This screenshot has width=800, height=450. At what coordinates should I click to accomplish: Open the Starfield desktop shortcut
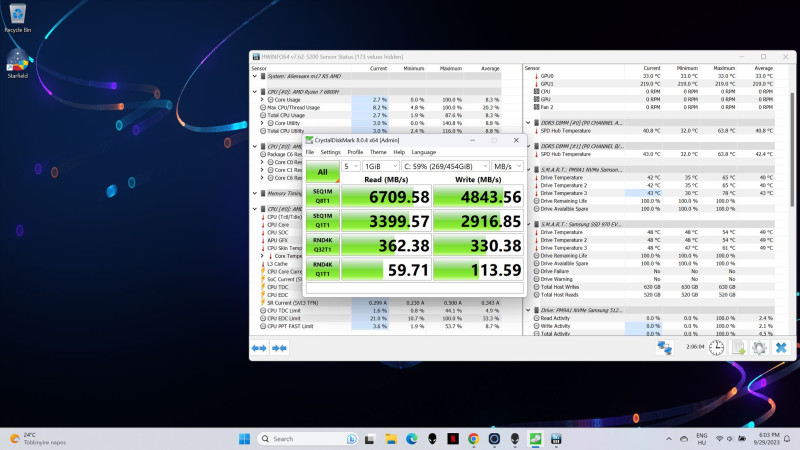pos(17,64)
